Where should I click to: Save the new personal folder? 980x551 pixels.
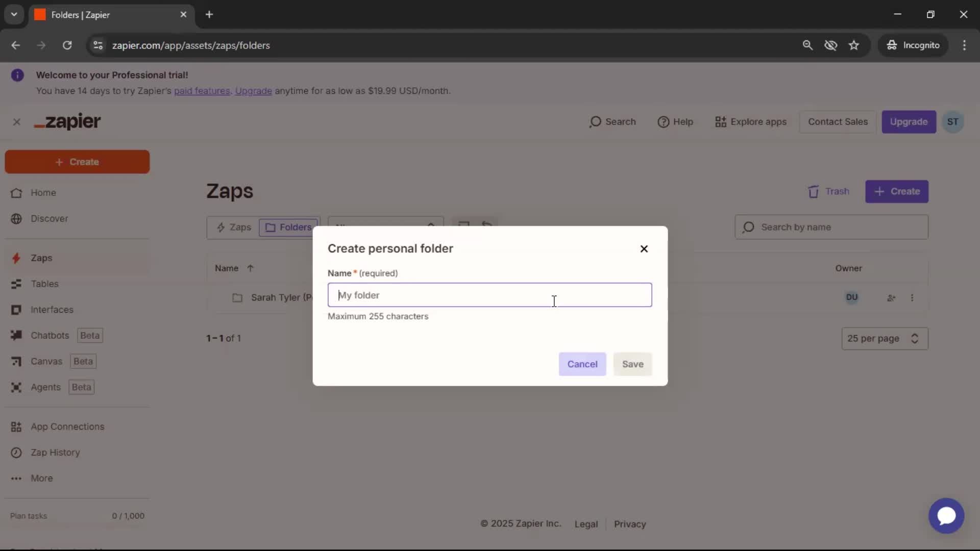(x=632, y=364)
